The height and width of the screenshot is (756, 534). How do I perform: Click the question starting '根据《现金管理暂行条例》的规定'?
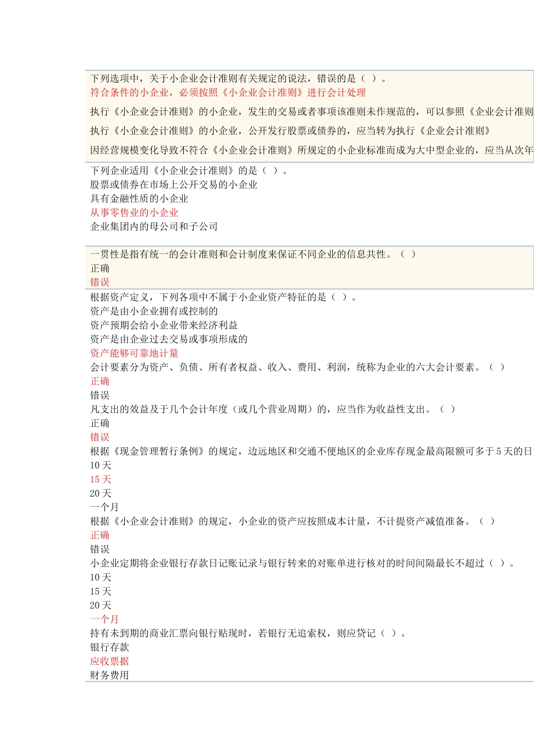311,451
